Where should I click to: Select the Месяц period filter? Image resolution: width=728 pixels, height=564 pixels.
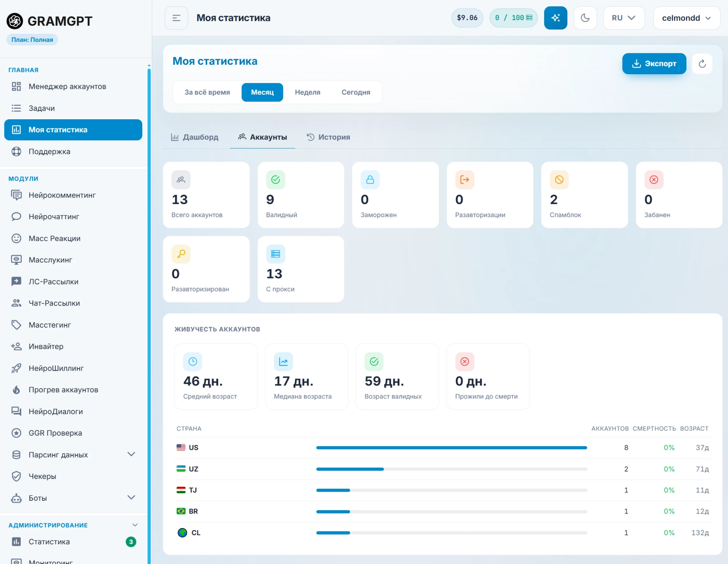[x=263, y=92]
